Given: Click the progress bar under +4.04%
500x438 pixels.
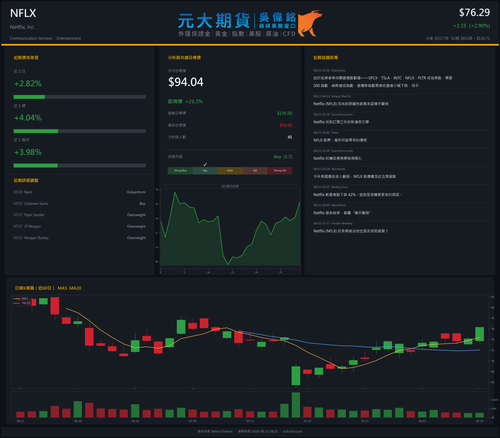Looking at the screenshot, I should click(x=80, y=131).
